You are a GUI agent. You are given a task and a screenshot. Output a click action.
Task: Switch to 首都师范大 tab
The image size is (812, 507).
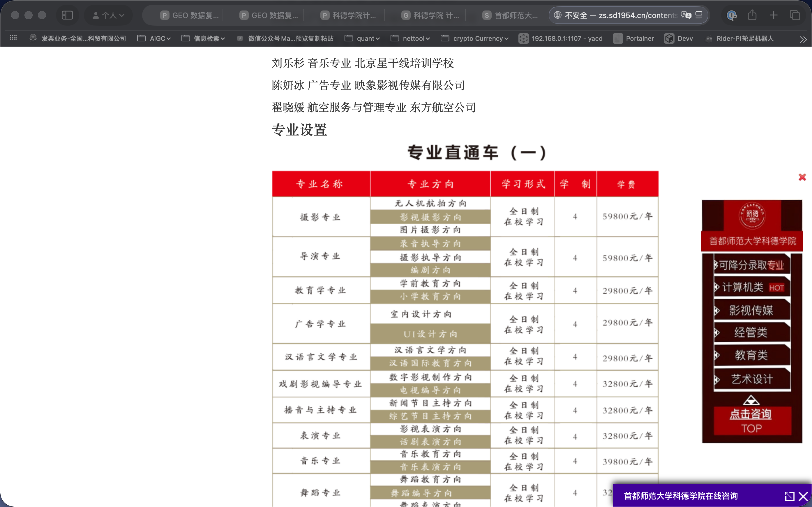pyautogui.click(x=510, y=15)
